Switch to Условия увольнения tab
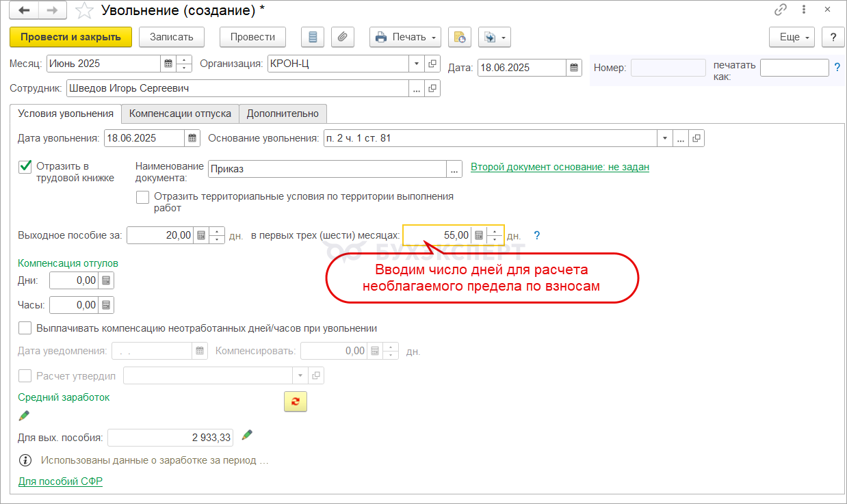 66,114
